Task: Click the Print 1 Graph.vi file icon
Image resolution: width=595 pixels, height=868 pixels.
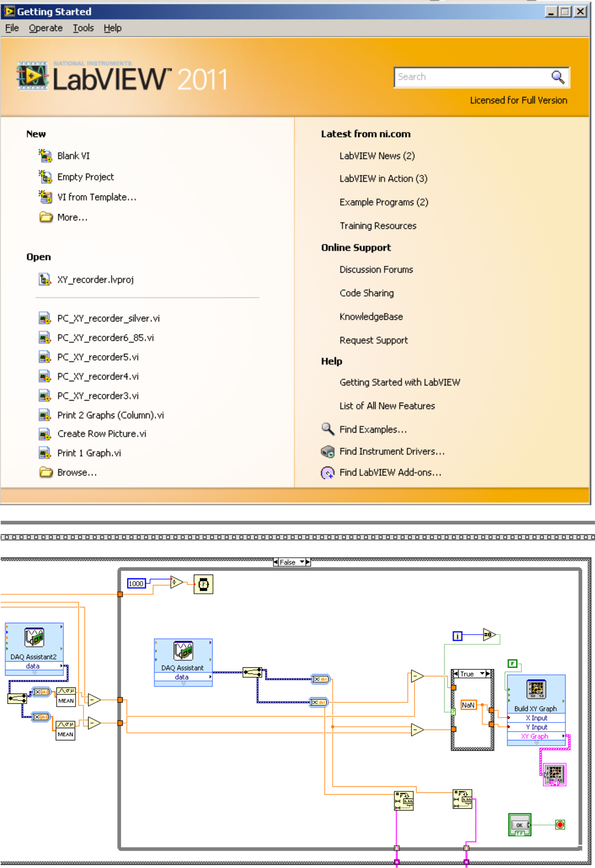Action: [45, 453]
